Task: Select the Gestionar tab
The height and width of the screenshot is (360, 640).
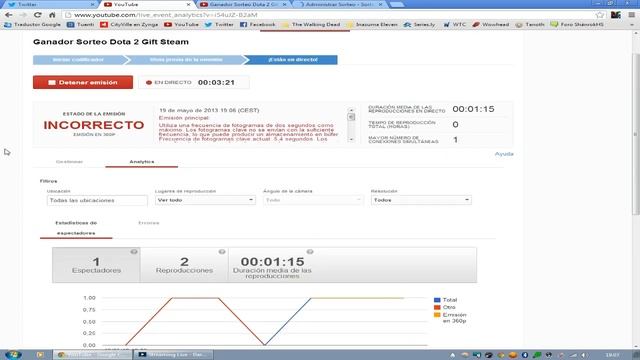Action: tap(69, 162)
